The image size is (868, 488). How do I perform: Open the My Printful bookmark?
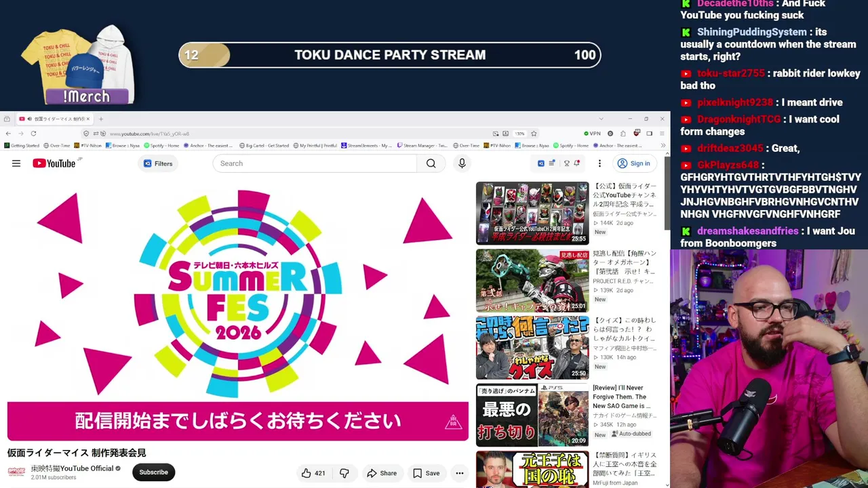[315, 146]
